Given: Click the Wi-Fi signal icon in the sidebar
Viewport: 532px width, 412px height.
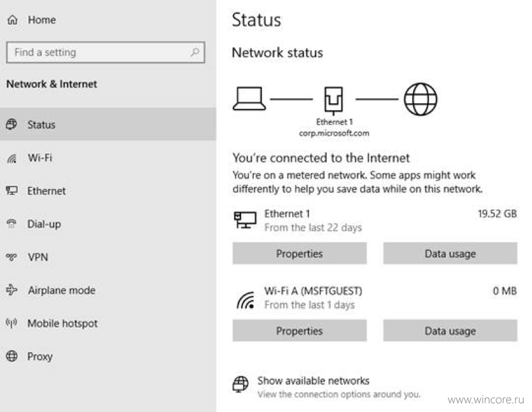Looking at the screenshot, I should 11,158.
